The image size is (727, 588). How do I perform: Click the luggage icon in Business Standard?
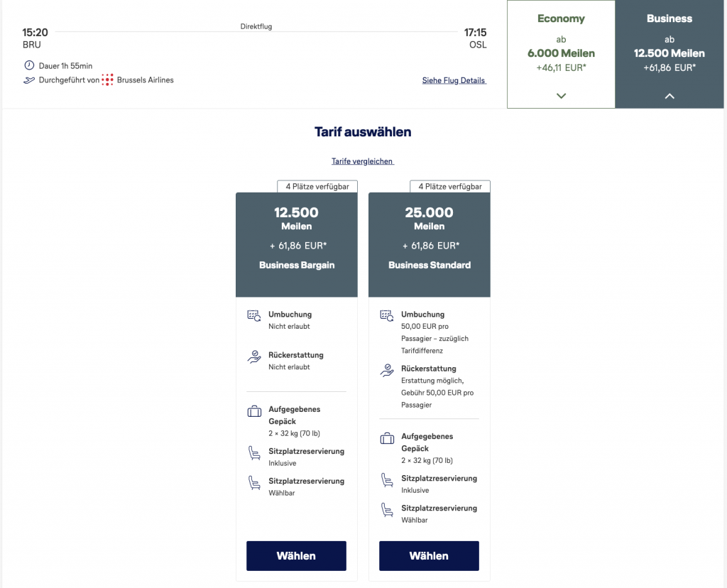(x=387, y=438)
